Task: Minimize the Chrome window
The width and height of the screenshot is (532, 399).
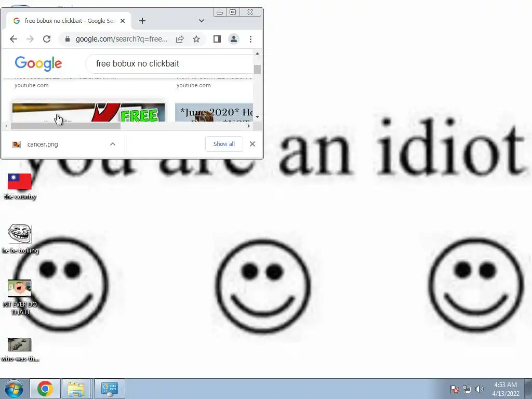Action: (220, 12)
